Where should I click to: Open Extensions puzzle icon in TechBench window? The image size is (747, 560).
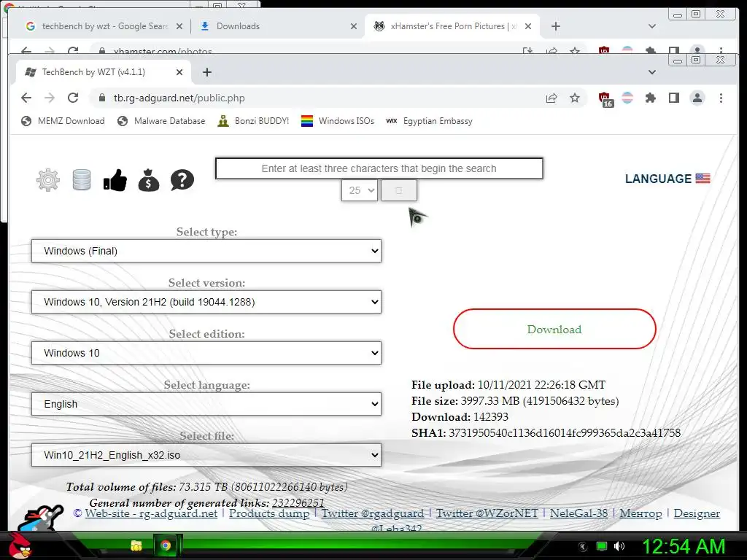(650, 98)
